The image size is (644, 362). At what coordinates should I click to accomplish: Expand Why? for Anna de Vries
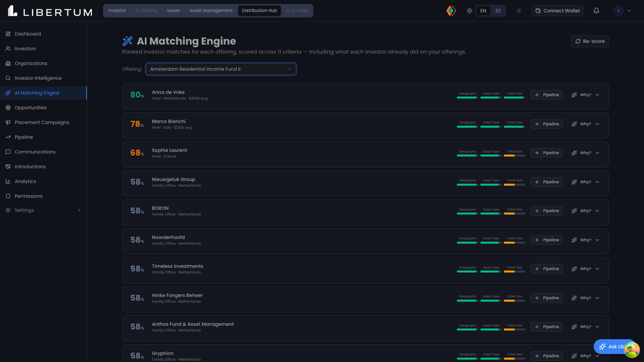[585, 95]
